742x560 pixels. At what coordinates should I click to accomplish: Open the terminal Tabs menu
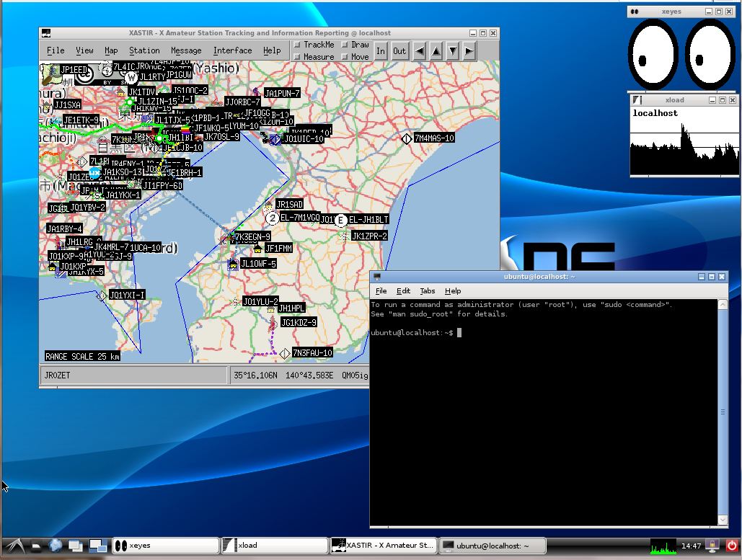(428, 291)
